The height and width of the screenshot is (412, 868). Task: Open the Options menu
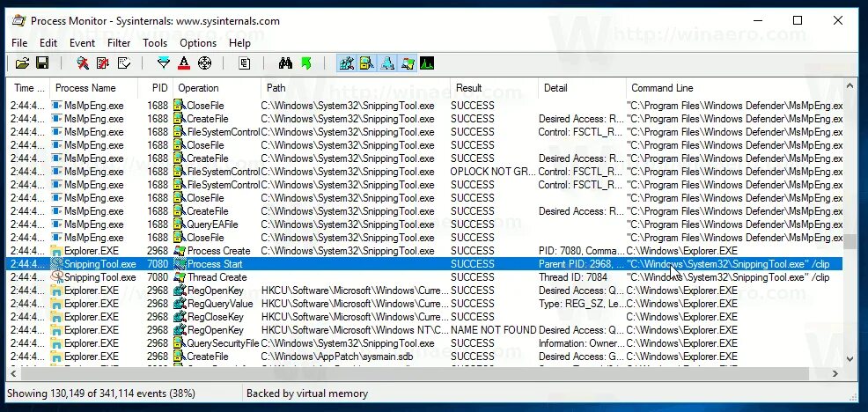pos(198,42)
